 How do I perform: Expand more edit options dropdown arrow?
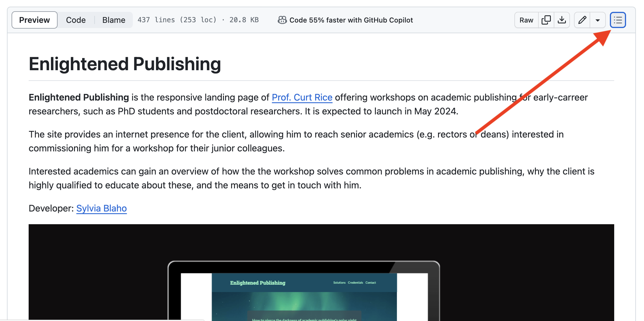coord(597,20)
